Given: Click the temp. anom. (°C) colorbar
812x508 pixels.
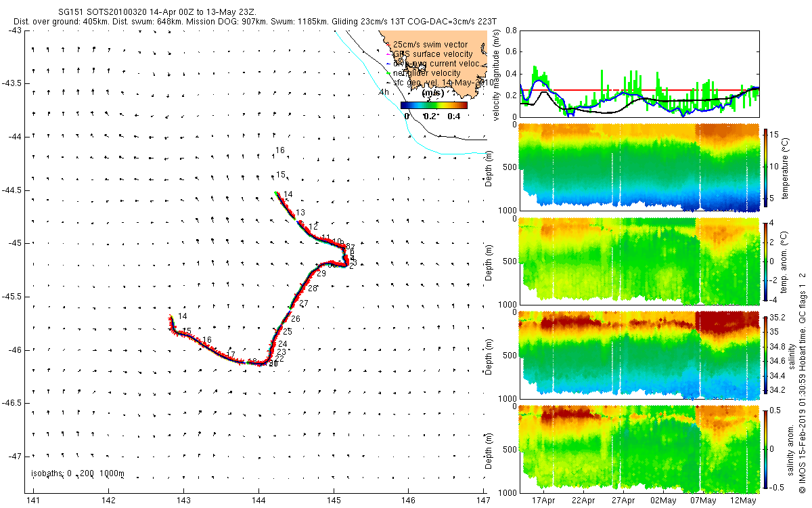Looking at the screenshot, I should point(767,261).
